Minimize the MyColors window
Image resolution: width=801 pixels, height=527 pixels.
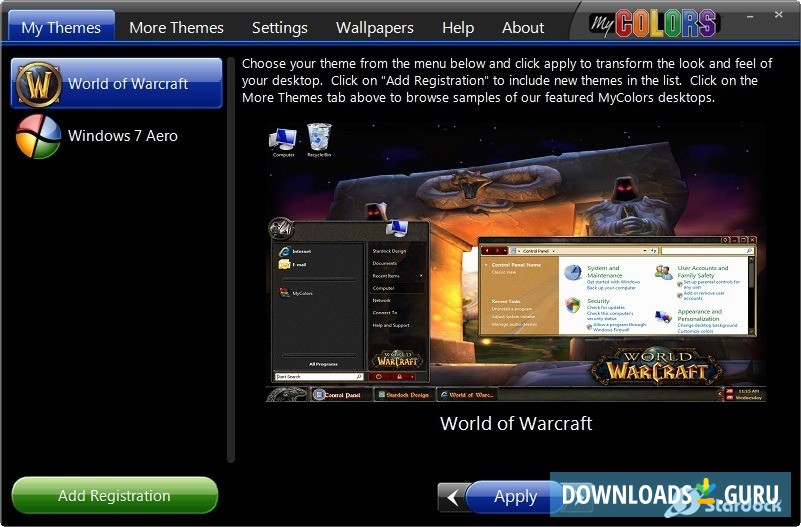click(x=750, y=16)
